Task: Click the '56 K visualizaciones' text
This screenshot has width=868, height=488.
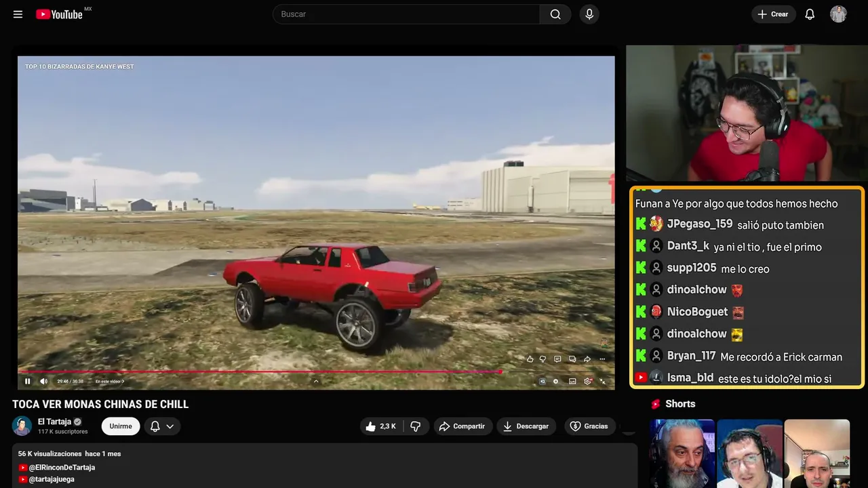Action: 50,453
